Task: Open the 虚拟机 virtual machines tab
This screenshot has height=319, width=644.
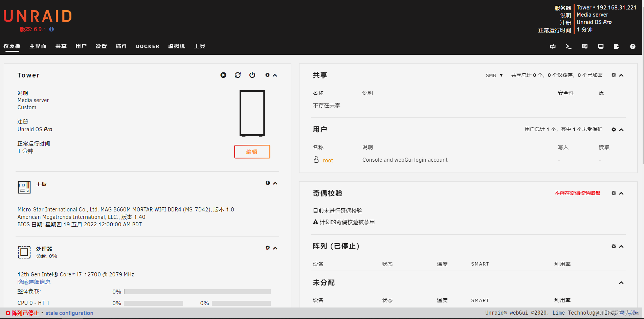Action: (176, 46)
